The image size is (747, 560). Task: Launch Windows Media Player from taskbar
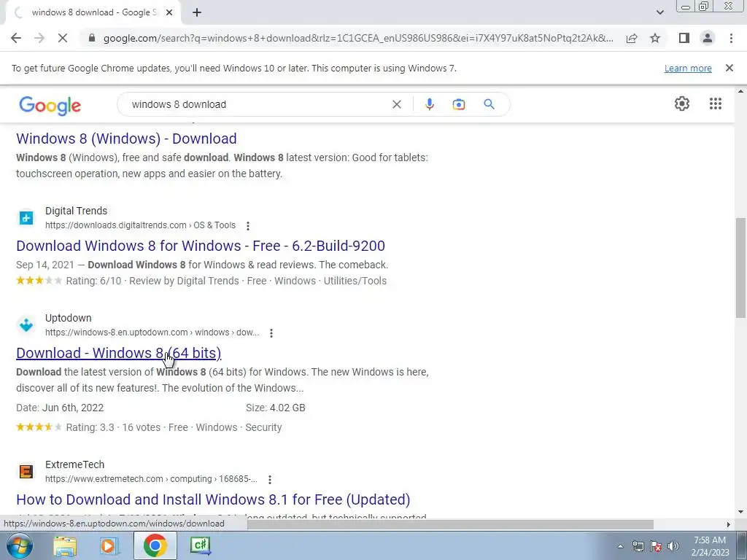click(x=109, y=545)
